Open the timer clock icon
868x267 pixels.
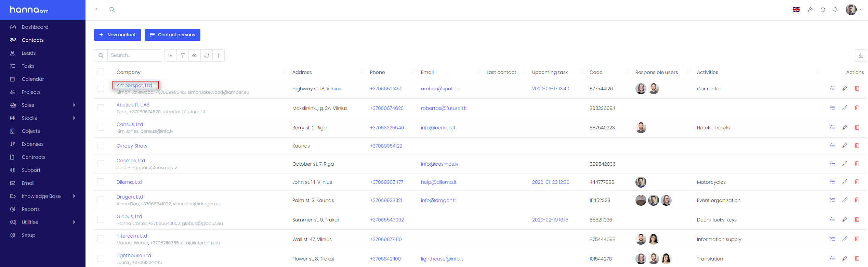tap(823, 10)
